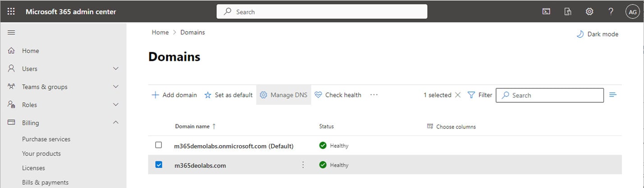Click the gear icon for Manage DNS
The image size is (644, 188).
pyautogui.click(x=264, y=95)
